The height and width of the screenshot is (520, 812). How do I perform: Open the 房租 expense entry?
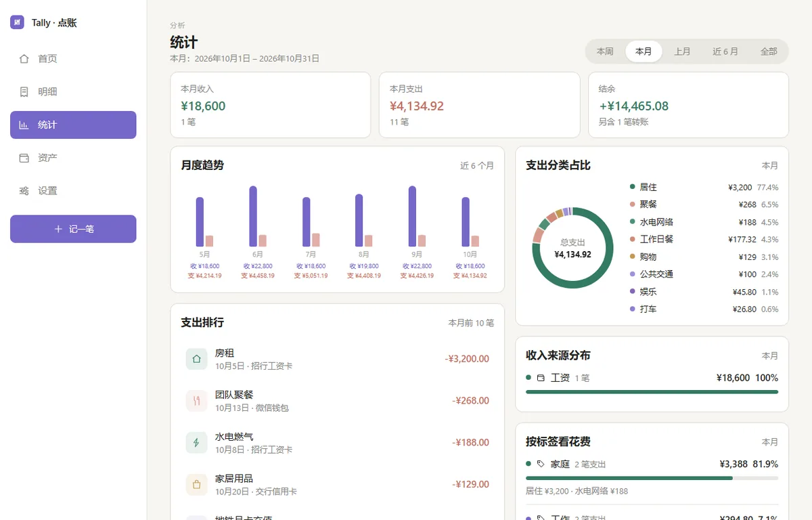click(337, 359)
